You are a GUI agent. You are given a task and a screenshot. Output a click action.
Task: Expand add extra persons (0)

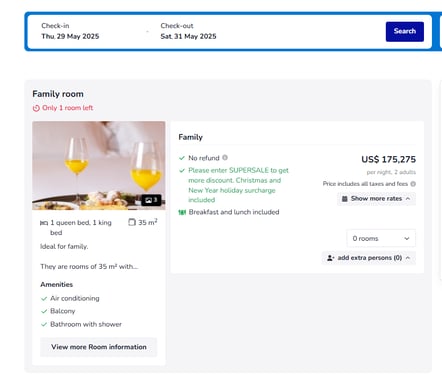(x=369, y=258)
